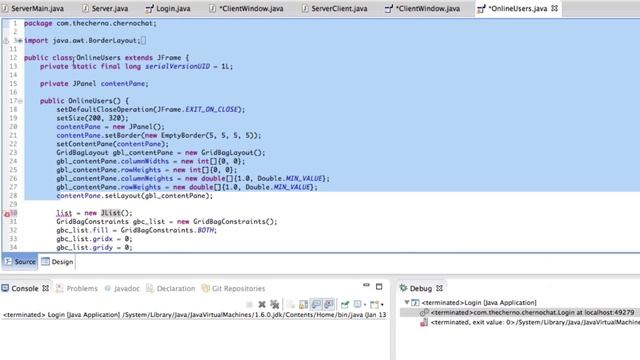The image size is (640, 360).
Task: Toggle Scroll Lock in console toolbar
Action: click(x=303, y=304)
